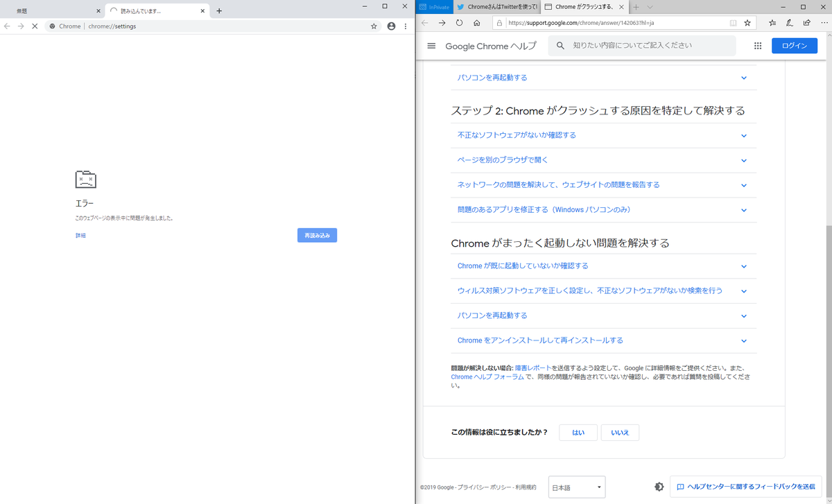Open a new tab in Chrome with plus
Screen dimensions: 832x504
(x=219, y=10)
